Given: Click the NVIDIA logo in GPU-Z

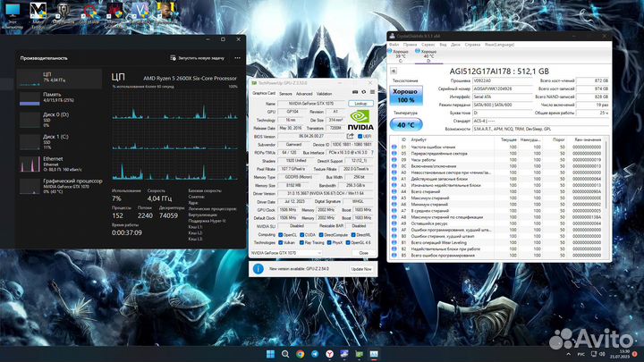Looking at the screenshot, I should [360, 120].
